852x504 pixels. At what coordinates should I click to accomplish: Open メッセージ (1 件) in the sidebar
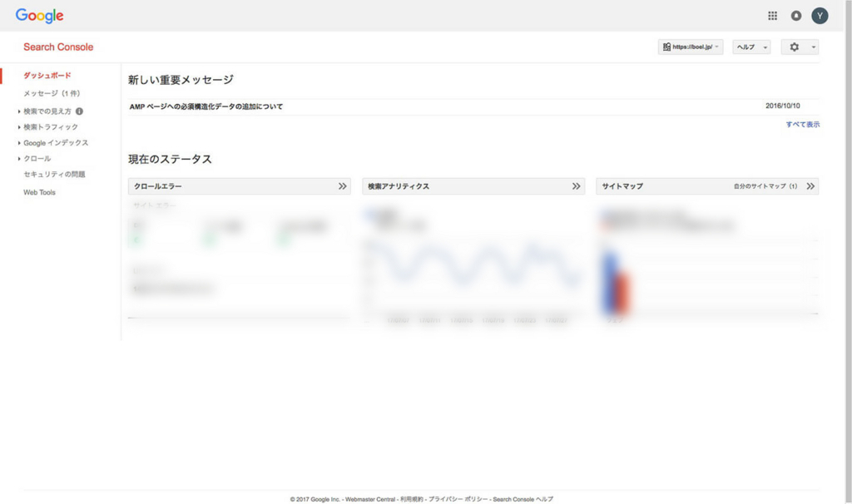coord(52,93)
